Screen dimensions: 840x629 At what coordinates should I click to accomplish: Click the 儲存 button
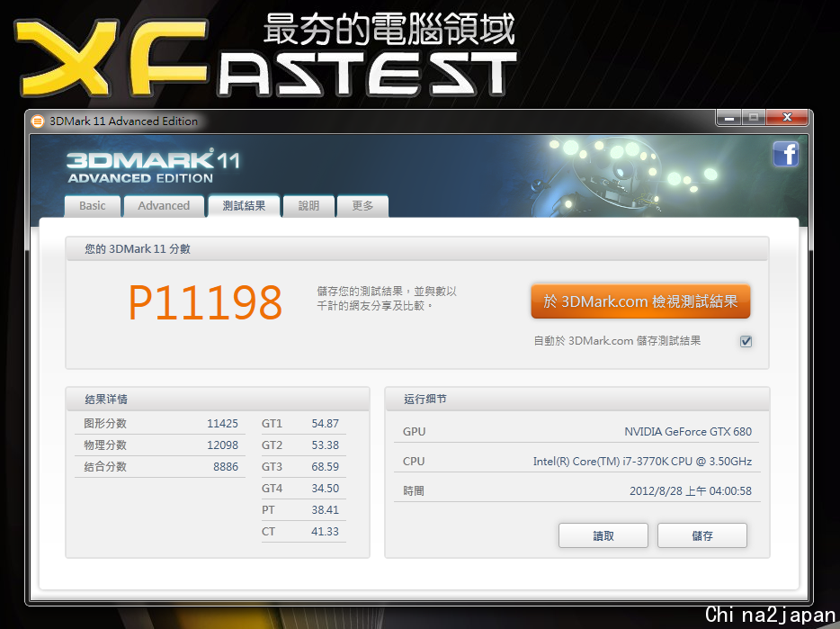point(702,535)
